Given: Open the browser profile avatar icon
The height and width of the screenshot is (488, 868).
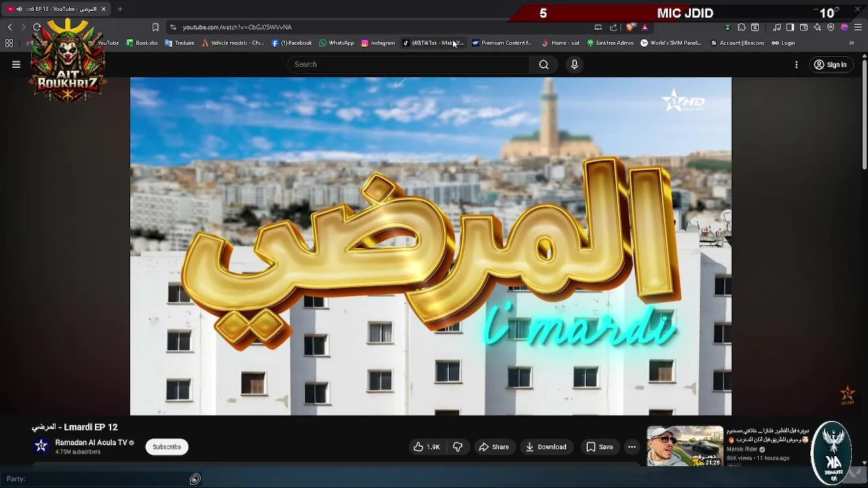Looking at the screenshot, I should [x=844, y=27].
